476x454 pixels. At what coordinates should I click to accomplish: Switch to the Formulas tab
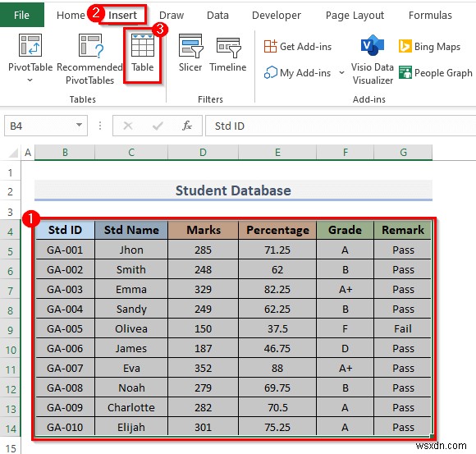430,15
